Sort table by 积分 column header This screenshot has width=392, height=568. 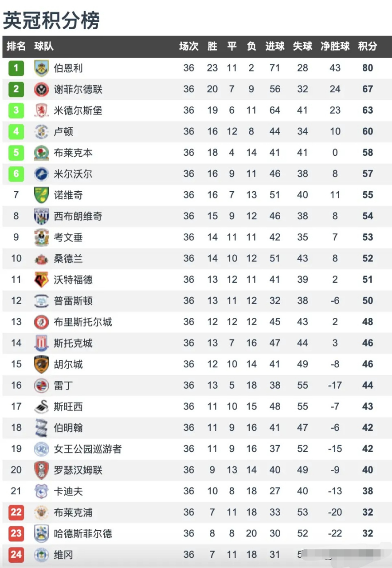(368, 46)
